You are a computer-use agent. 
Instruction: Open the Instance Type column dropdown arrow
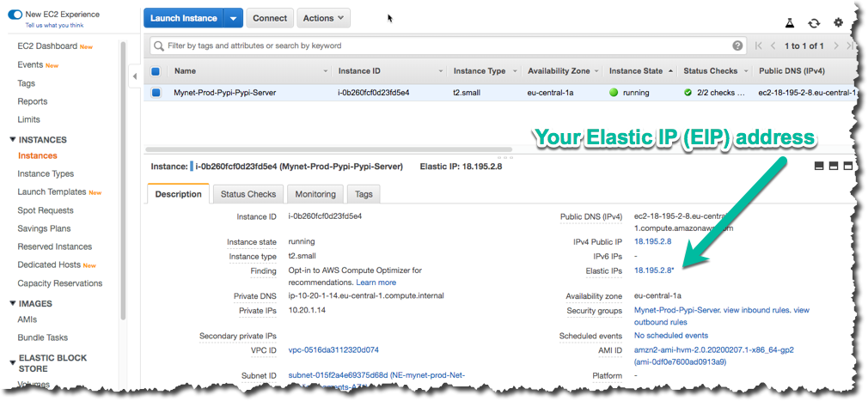[515, 72]
